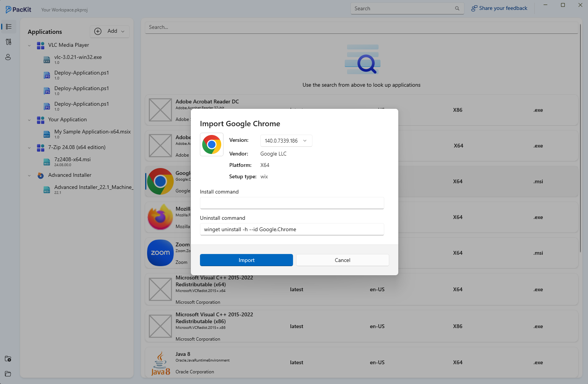Select the Mozilla Firefox icon in the results list

click(x=160, y=217)
